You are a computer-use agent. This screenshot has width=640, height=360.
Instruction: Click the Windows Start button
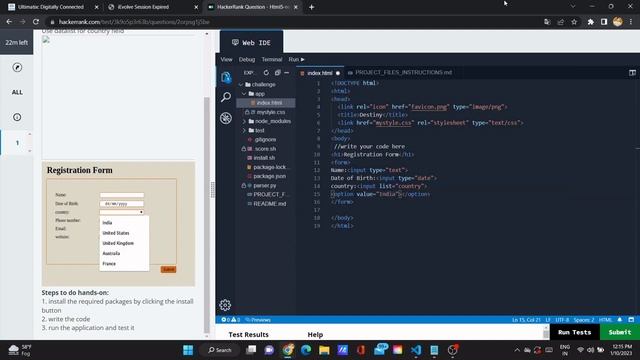tap(188, 350)
